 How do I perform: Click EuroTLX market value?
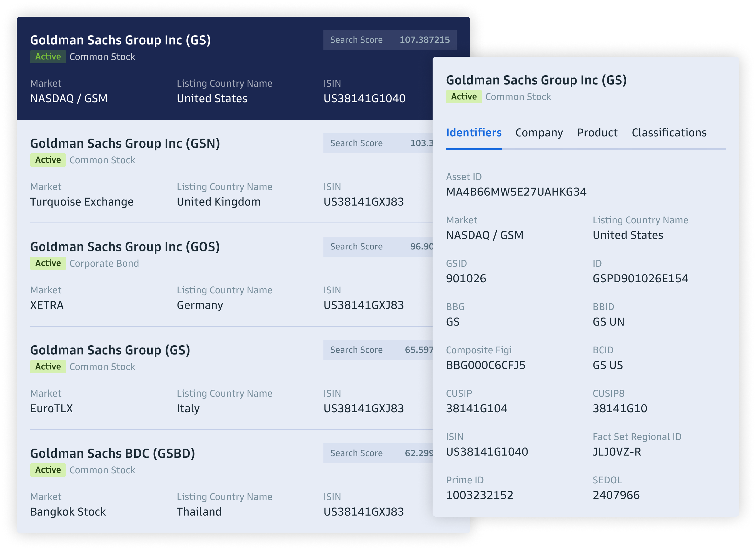click(x=51, y=409)
